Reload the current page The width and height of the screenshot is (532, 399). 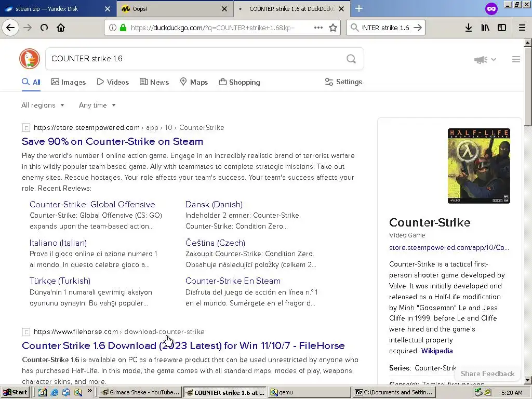pos(44,28)
